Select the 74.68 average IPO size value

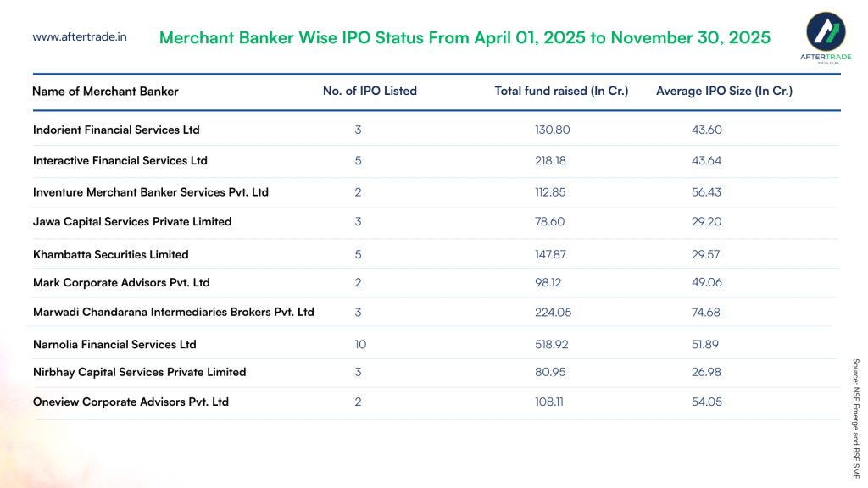coord(706,312)
